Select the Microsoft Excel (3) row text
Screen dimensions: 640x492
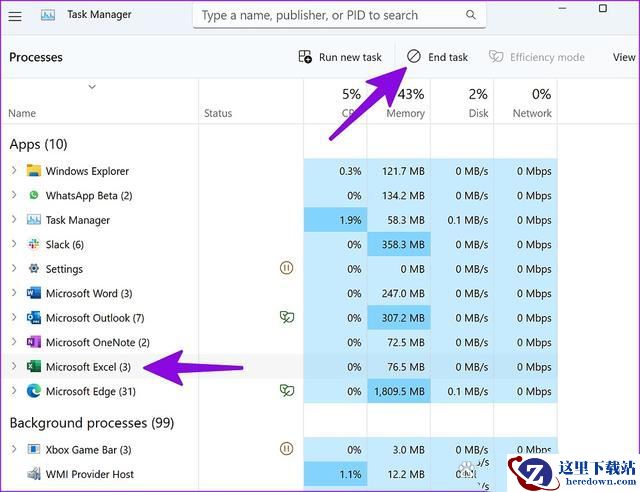pyautogui.click(x=88, y=367)
